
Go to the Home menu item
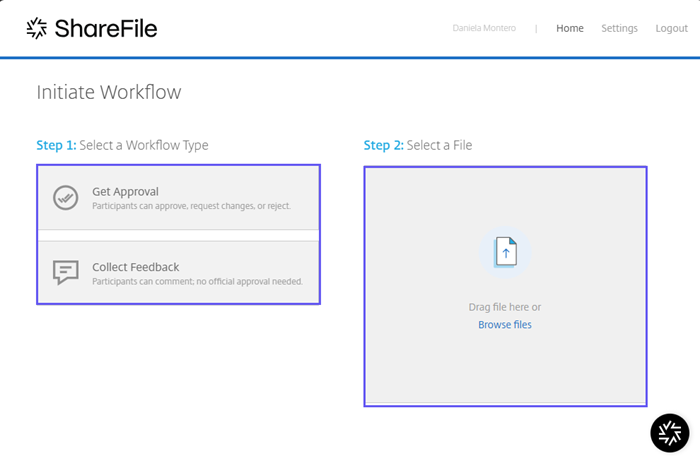pos(570,28)
